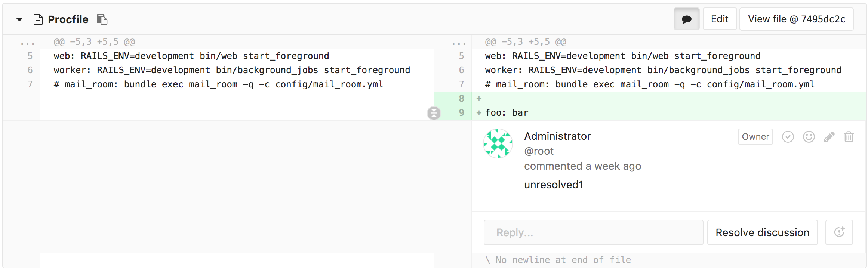868x272 pixels.
Task: Click line number 9 in right diff
Action: [461, 113]
